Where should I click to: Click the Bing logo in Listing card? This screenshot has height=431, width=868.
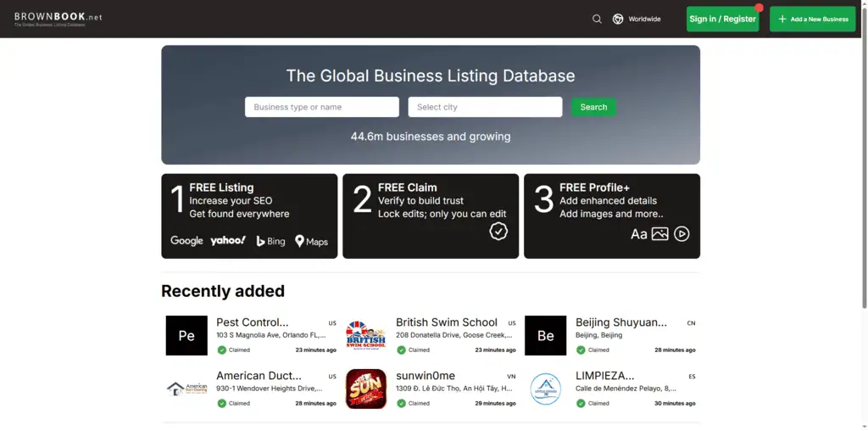pos(270,241)
